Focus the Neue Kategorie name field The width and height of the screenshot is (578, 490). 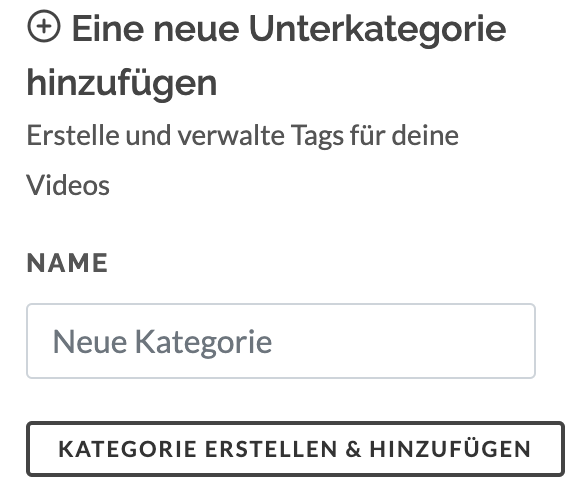point(281,341)
